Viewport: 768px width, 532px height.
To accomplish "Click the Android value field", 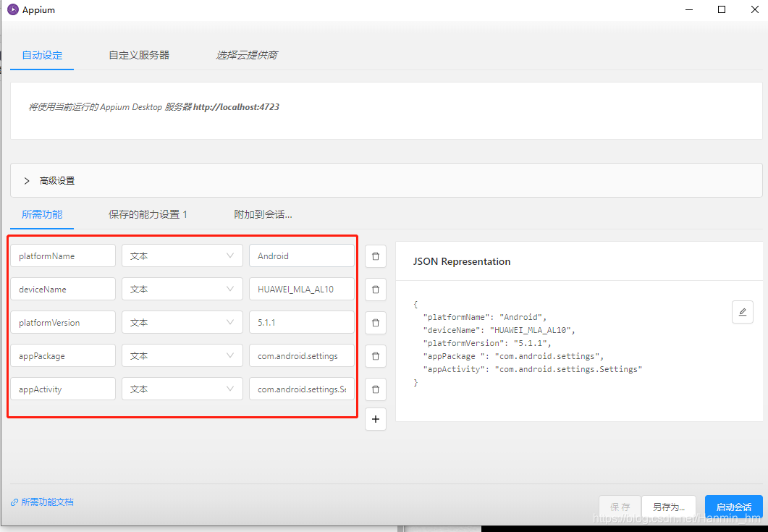I will coord(302,256).
